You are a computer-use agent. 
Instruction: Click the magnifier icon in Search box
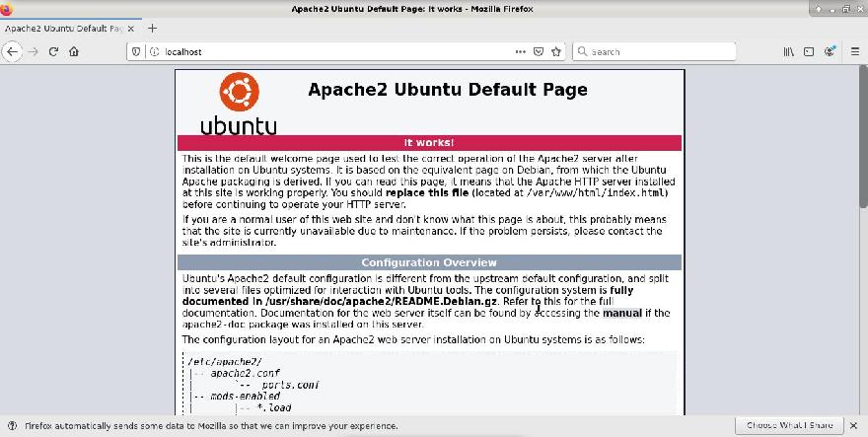coord(582,51)
